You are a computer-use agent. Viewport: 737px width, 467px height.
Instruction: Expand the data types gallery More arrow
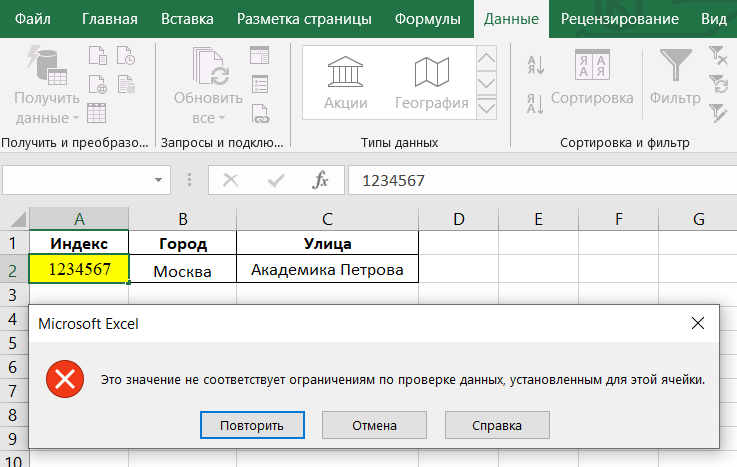click(x=486, y=108)
